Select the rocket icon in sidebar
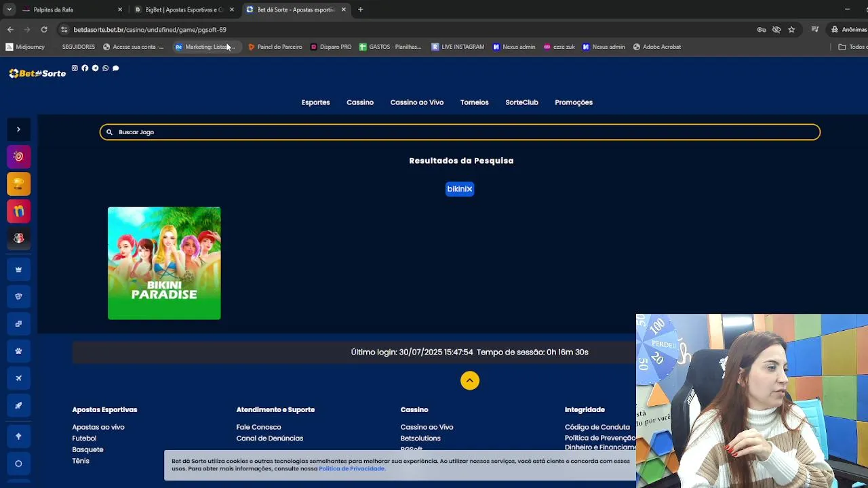The width and height of the screenshot is (868, 488). pos(18,405)
